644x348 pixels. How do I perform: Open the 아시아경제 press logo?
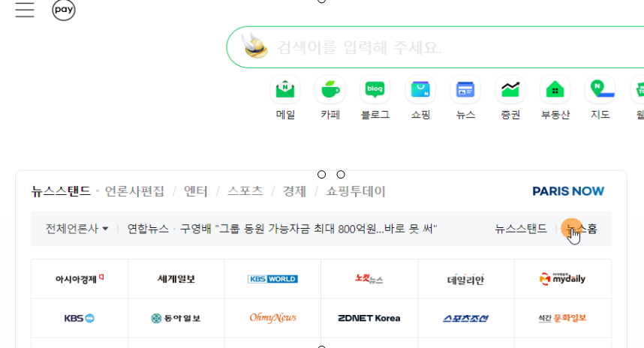(80, 279)
